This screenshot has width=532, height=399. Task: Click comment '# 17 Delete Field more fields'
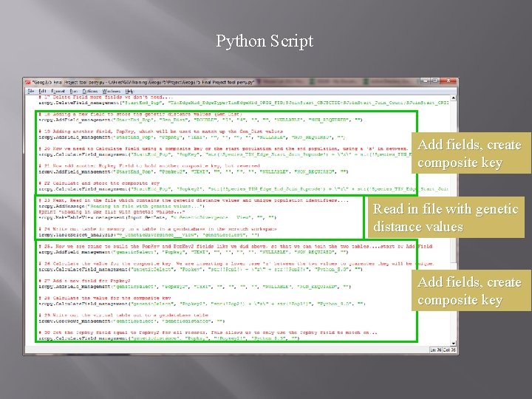click(x=106, y=97)
